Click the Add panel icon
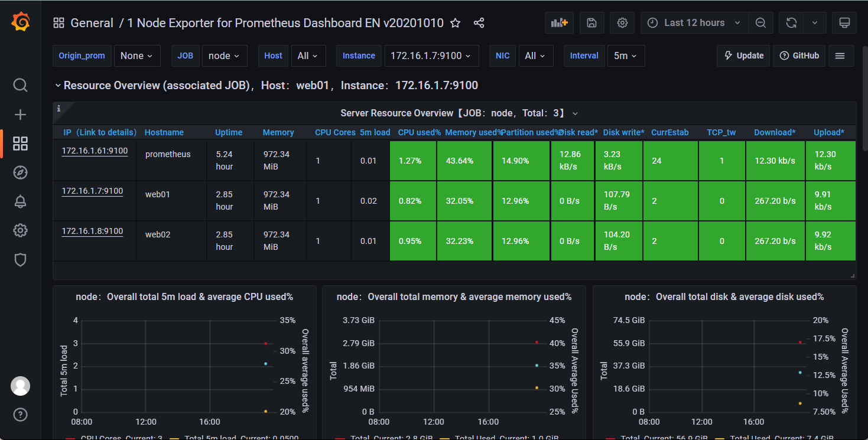Screen dimensions: 868x440 tap(559, 23)
